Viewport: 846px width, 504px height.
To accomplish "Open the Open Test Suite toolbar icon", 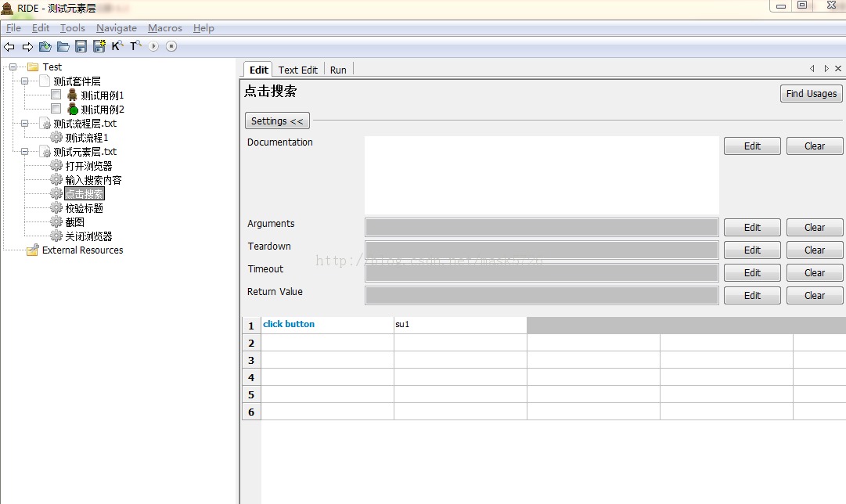I will (x=45, y=46).
